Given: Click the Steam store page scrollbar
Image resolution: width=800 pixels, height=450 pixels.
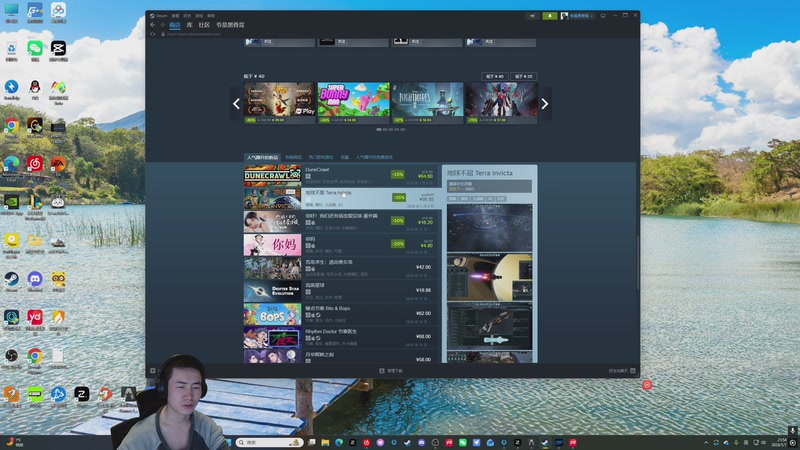Looking at the screenshot, I should point(638,263).
